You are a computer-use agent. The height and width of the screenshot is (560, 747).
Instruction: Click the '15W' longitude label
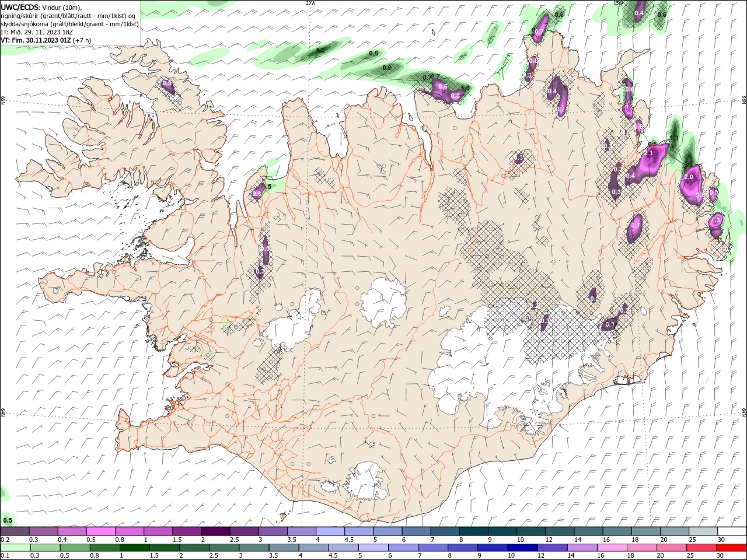[619, 3]
